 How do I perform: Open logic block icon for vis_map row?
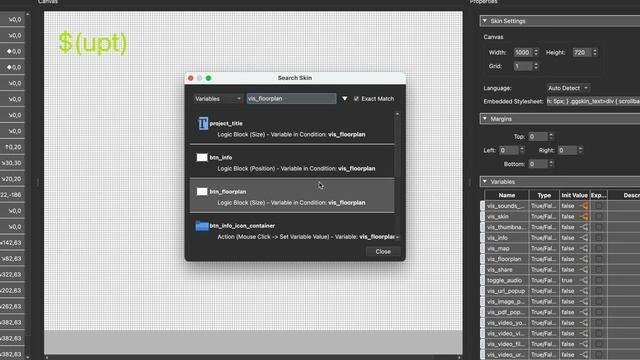pos(584,249)
